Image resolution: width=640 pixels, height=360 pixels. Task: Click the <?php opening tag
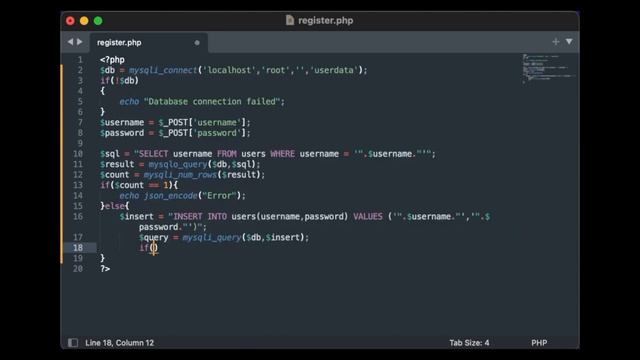112,60
